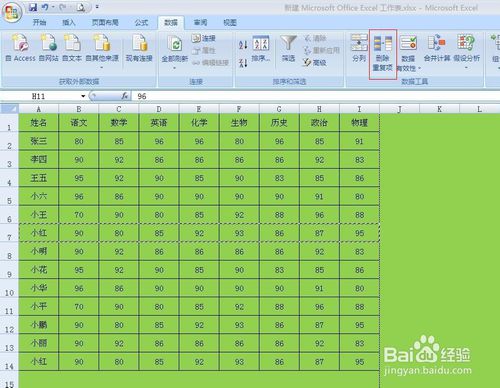The width and height of the screenshot is (500, 388).
Task: Switch to the 审阅 tab
Action: [x=200, y=22]
